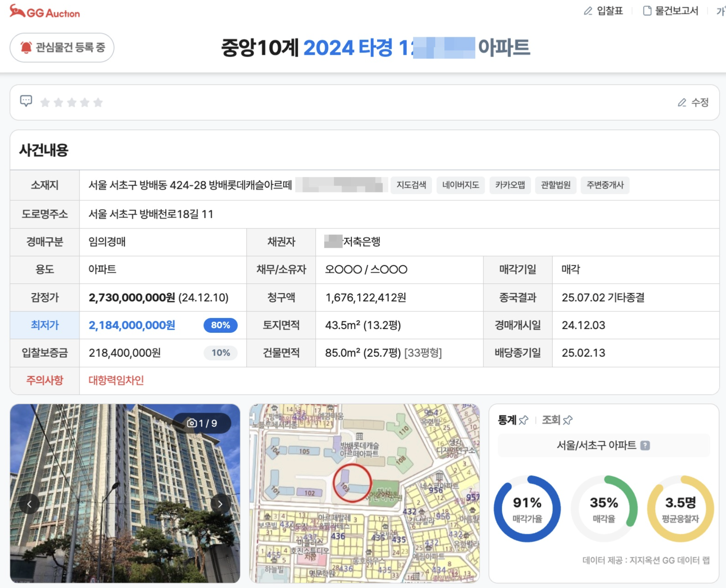
Task: Click the 3.5명 평균응찰자 gauge
Action: point(681,509)
